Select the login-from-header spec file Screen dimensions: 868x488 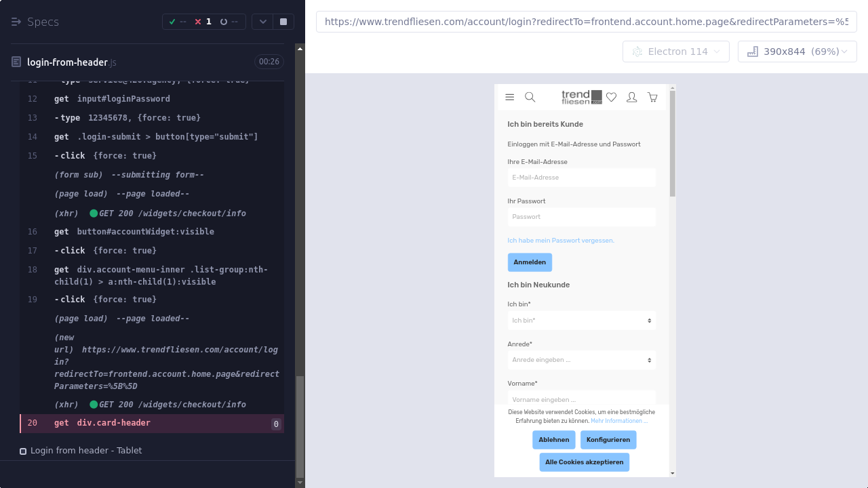point(68,62)
